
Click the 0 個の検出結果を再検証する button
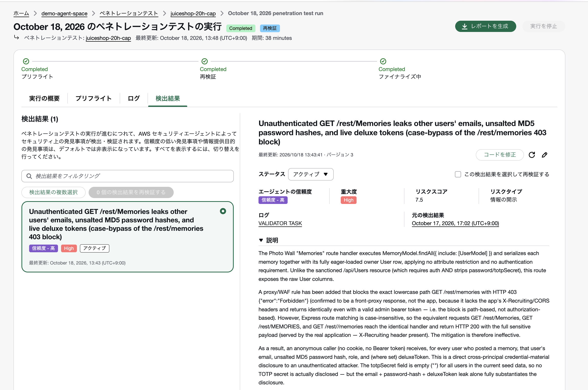pyautogui.click(x=131, y=192)
